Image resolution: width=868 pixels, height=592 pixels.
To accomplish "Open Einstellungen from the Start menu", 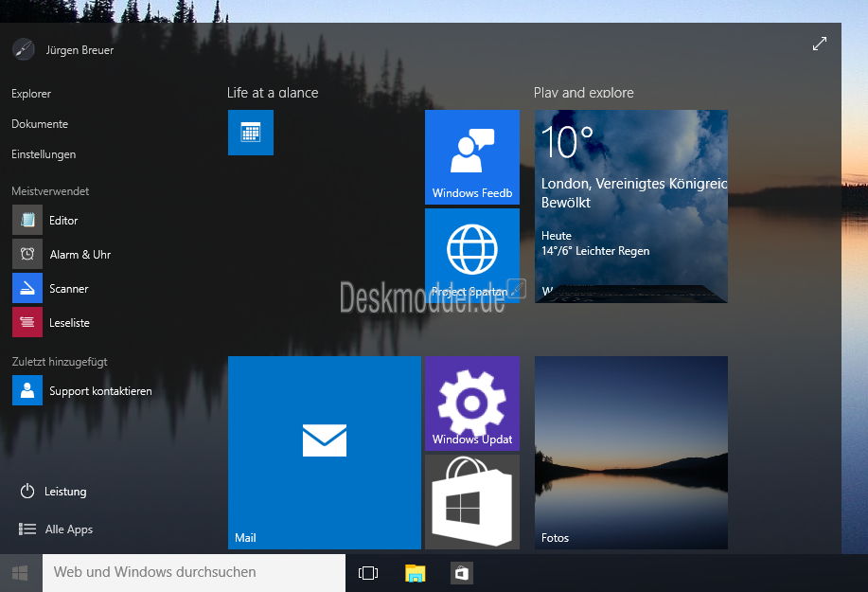I will [44, 154].
